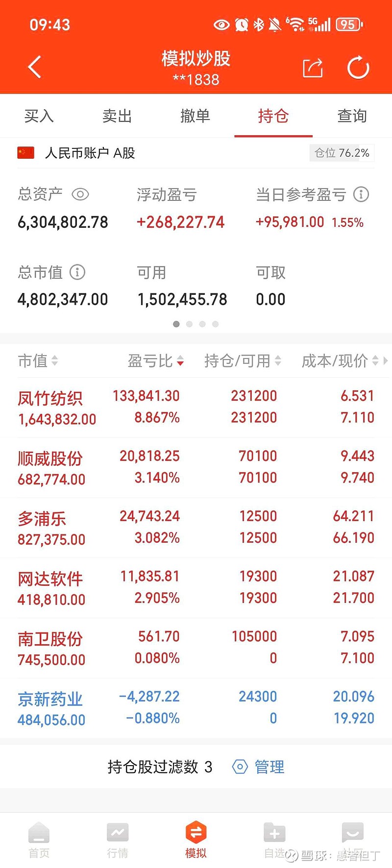Switch to the 买入 tab
This screenshot has width=392, height=868.
pos(39,116)
